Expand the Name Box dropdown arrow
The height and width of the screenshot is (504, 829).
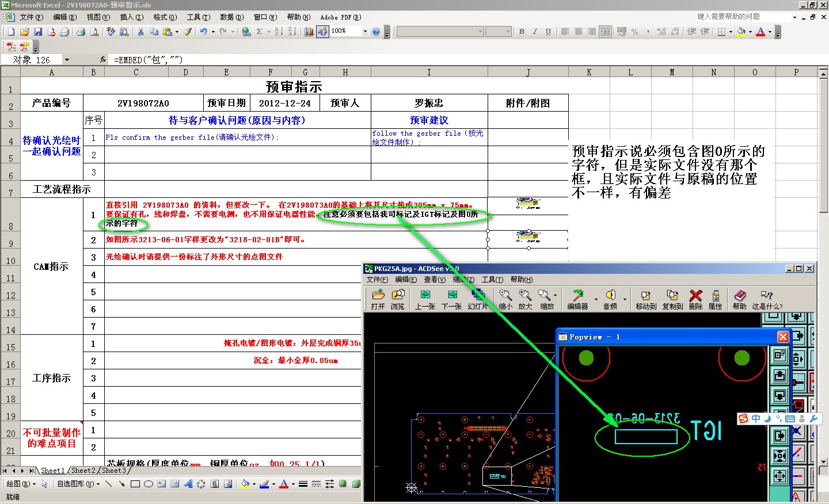pyautogui.click(x=67, y=60)
